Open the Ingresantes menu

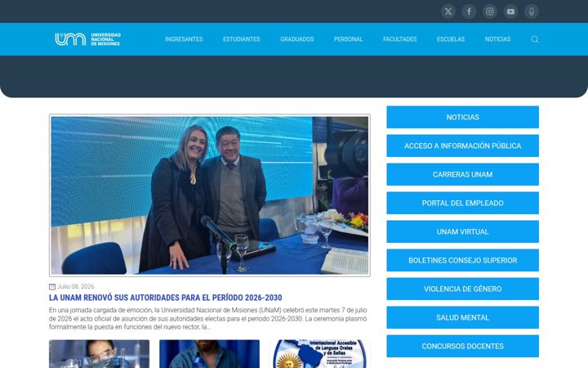(x=184, y=39)
